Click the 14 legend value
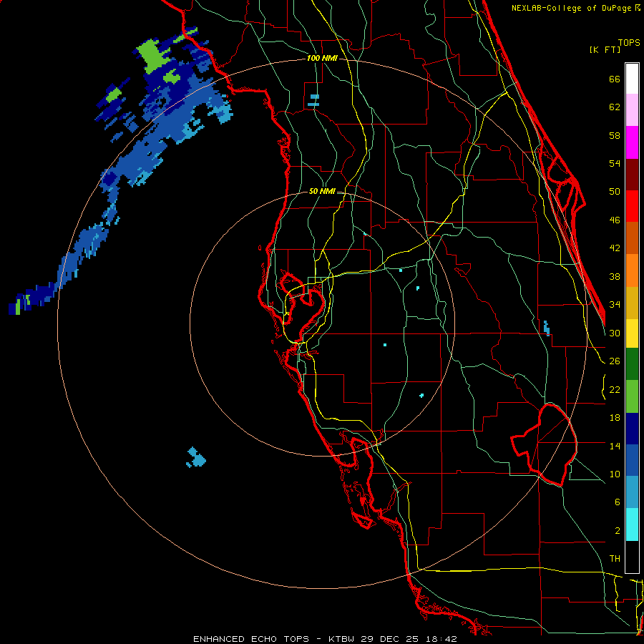This screenshot has width=644, height=644. point(615,446)
